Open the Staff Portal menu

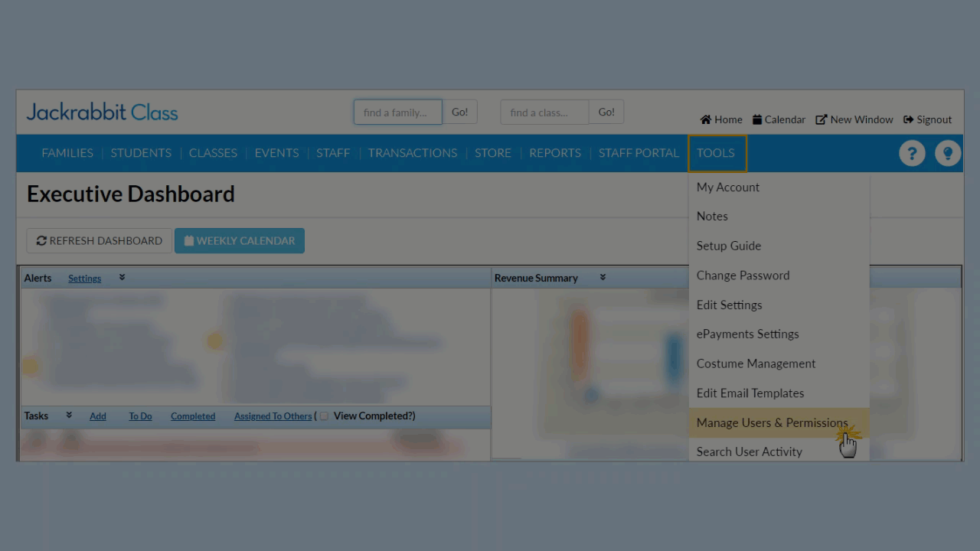[x=639, y=153]
